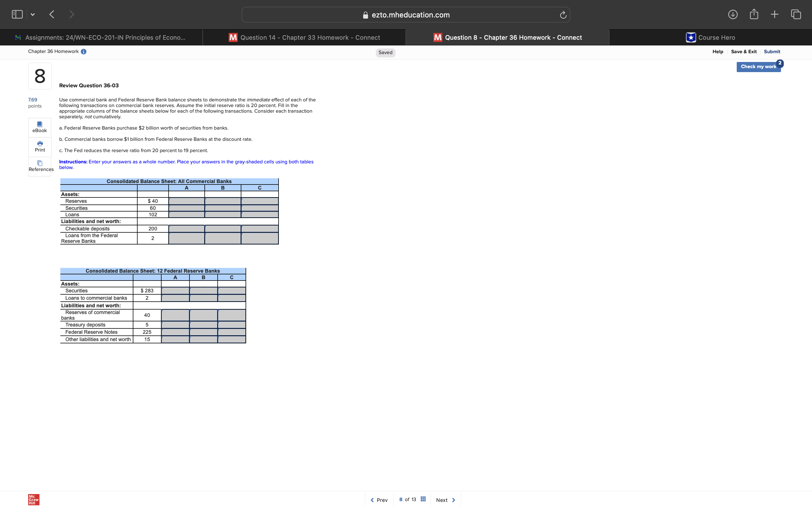The width and height of the screenshot is (812, 507).
Task: Click the Submit link
Action: point(772,51)
